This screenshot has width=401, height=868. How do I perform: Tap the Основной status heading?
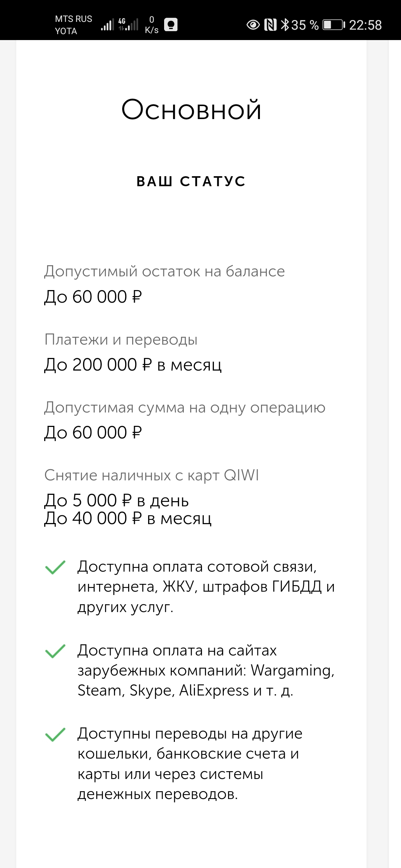(192, 110)
